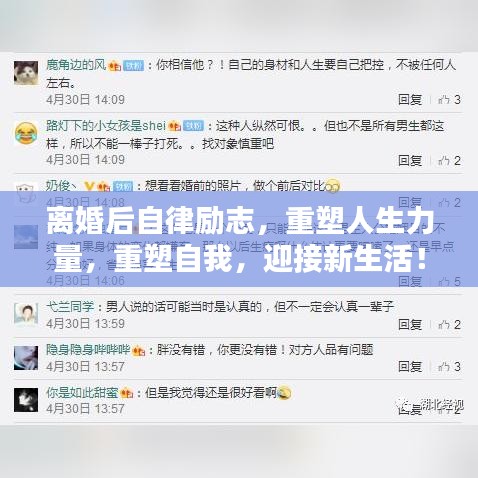Image resolution: width=478 pixels, height=478 pixels.
Task: Click membership badge next to 鹿角边的风
Action: 114,65
